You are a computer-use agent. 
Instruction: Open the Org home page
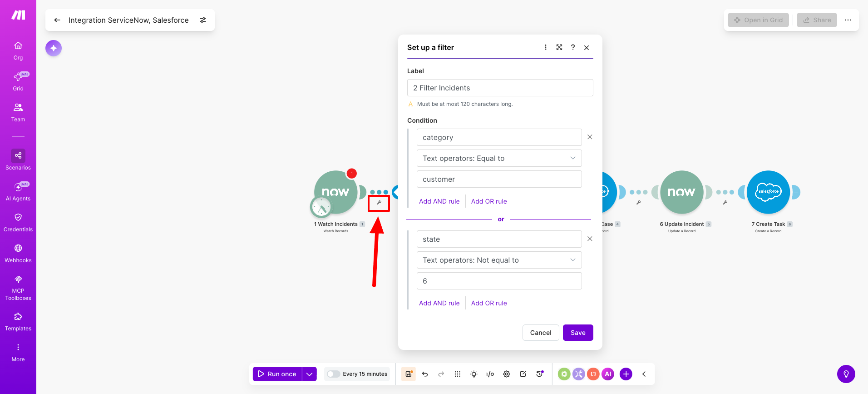(18, 51)
